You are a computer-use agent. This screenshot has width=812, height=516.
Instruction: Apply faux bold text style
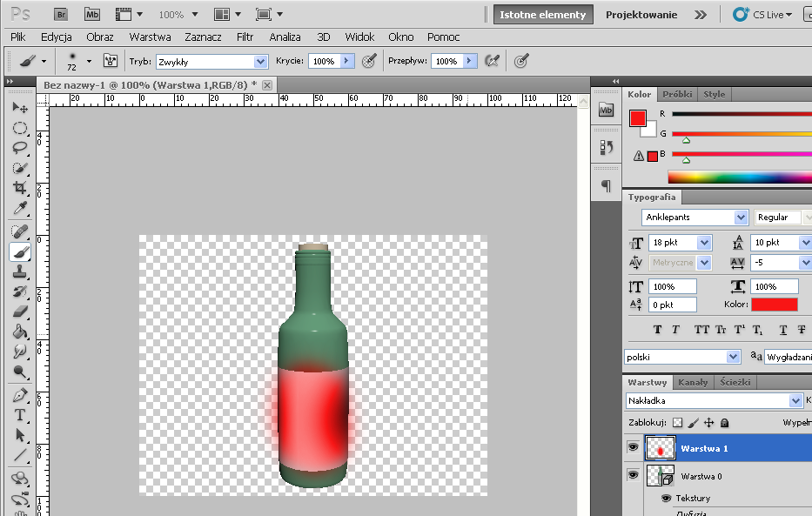point(658,330)
